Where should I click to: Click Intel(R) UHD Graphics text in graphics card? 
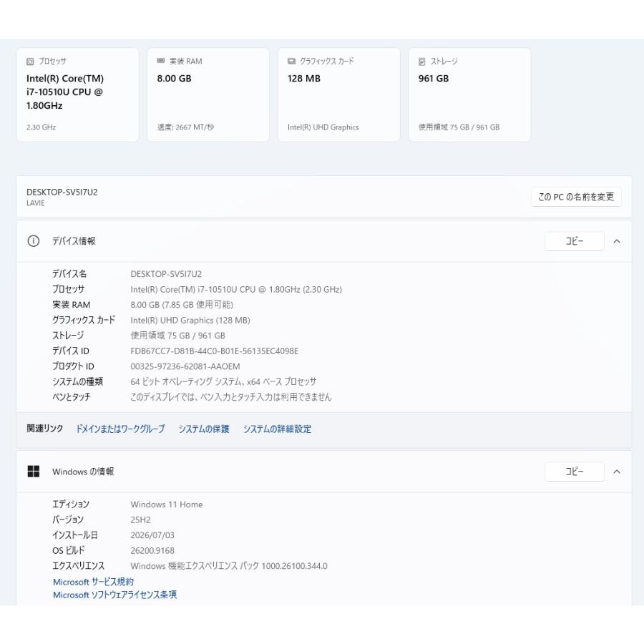pos(323,127)
